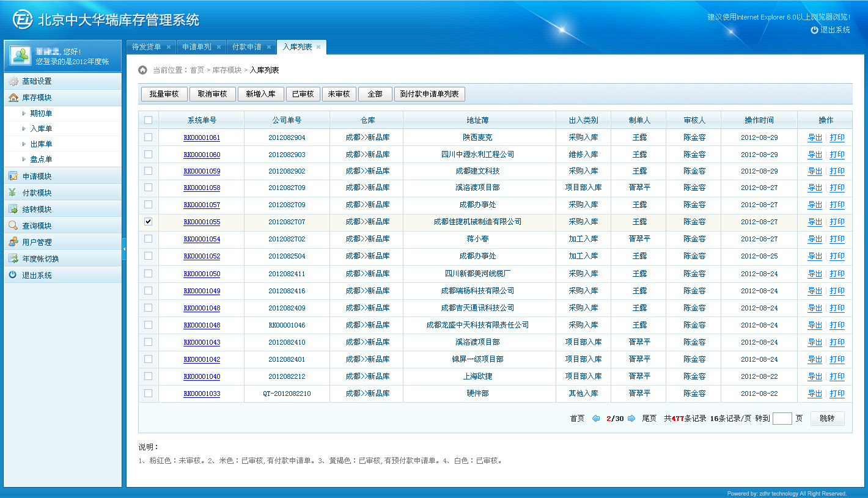Click 库存模块 in the breadcrumb
868x498 pixels.
pyautogui.click(x=227, y=70)
